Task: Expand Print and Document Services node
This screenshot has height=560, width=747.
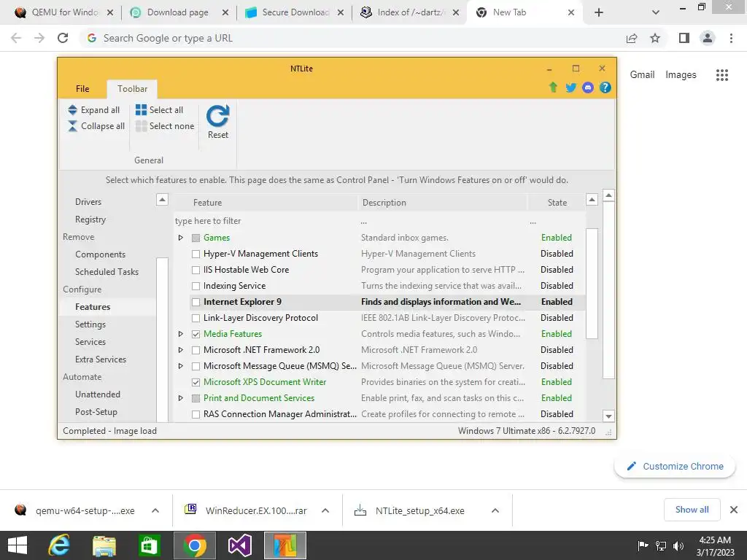Action: pos(181,398)
